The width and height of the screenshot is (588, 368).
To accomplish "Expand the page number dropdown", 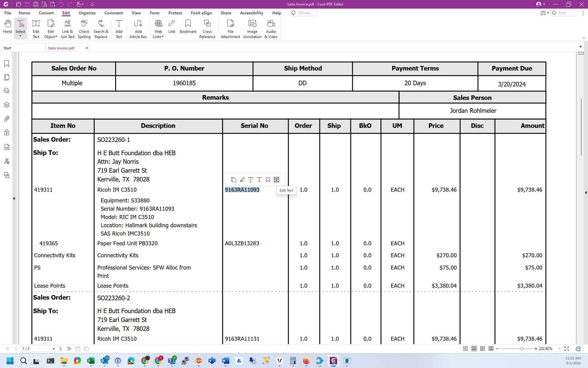I will (54, 349).
